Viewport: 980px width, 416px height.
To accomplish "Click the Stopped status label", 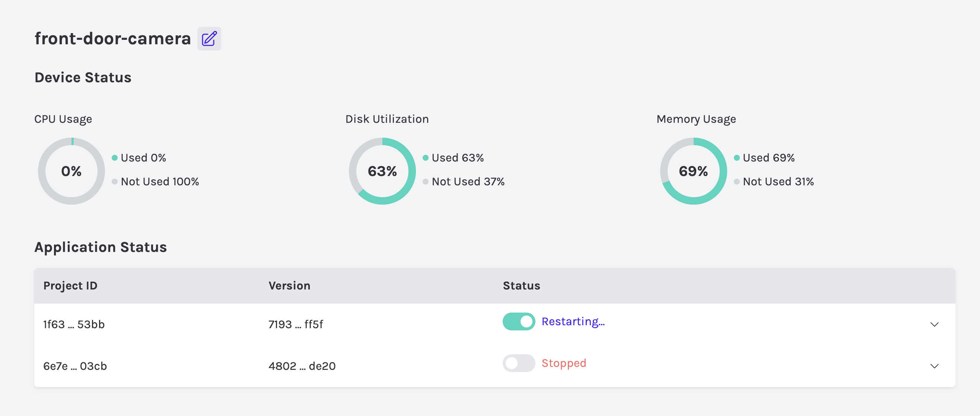I will tap(563, 363).
